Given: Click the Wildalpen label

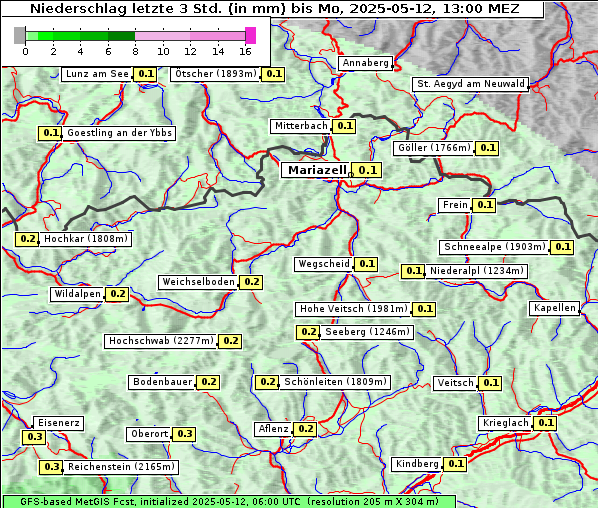Looking at the screenshot, I should tap(77, 294).
